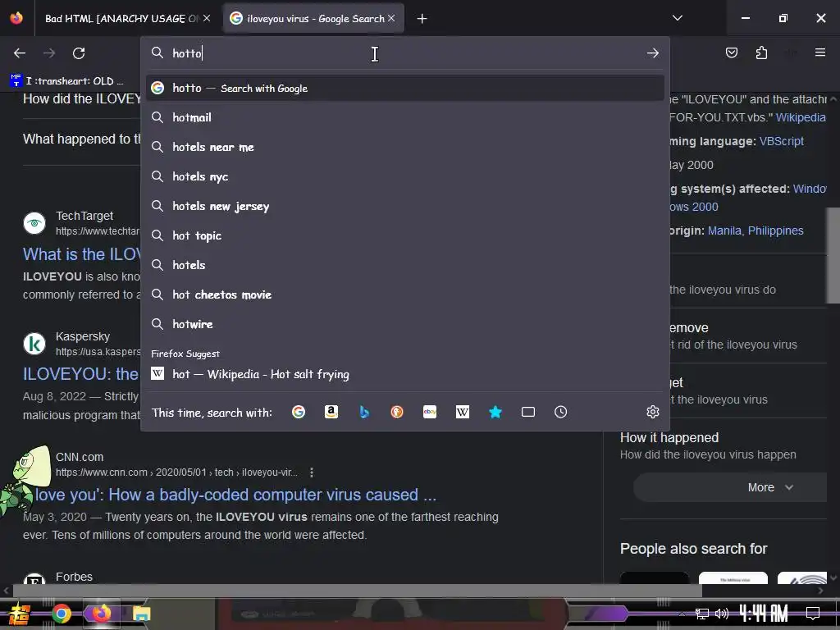Search this time with Amazon icon

(x=331, y=412)
